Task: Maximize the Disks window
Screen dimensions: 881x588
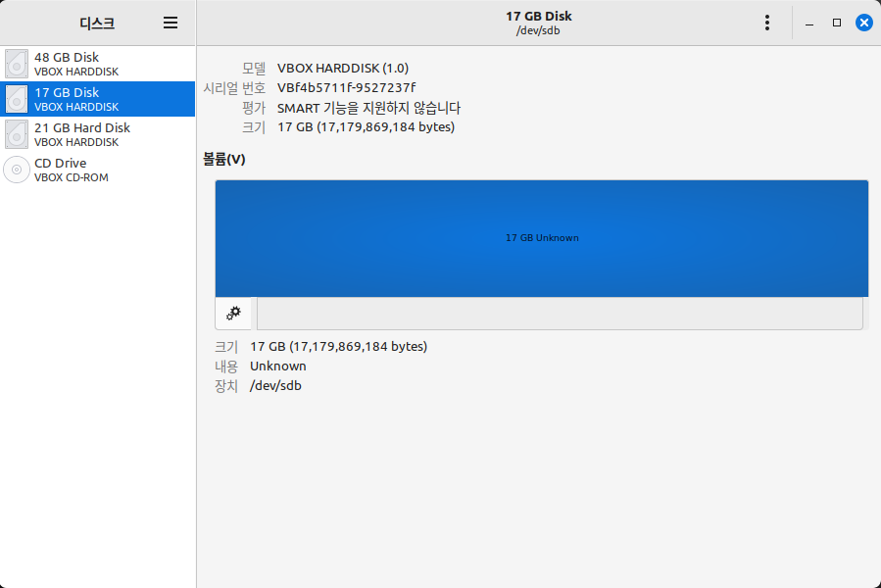Action: tap(837, 23)
